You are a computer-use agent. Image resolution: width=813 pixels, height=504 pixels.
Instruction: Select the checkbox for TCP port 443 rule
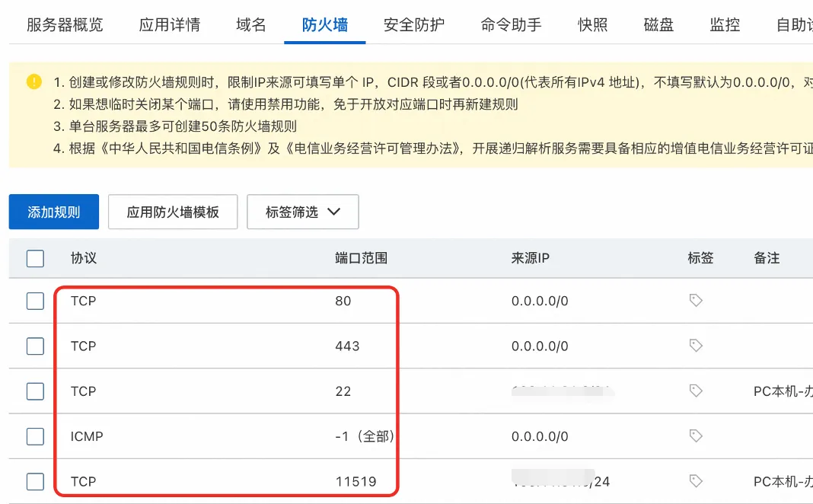pyautogui.click(x=35, y=346)
